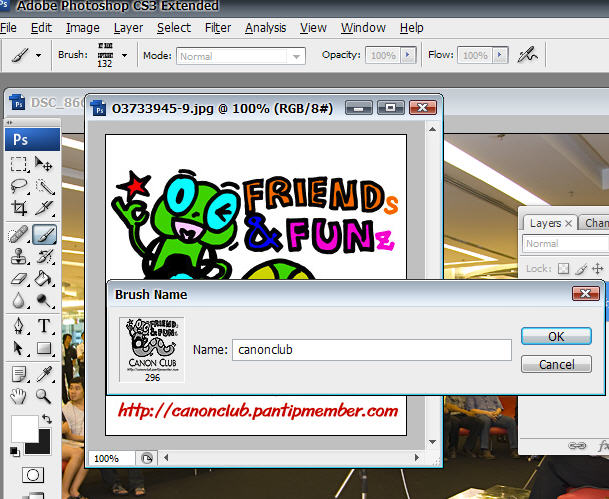Open the Brush preset picker dropdown
This screenshot has width=609, height=499.
(124, 56)
